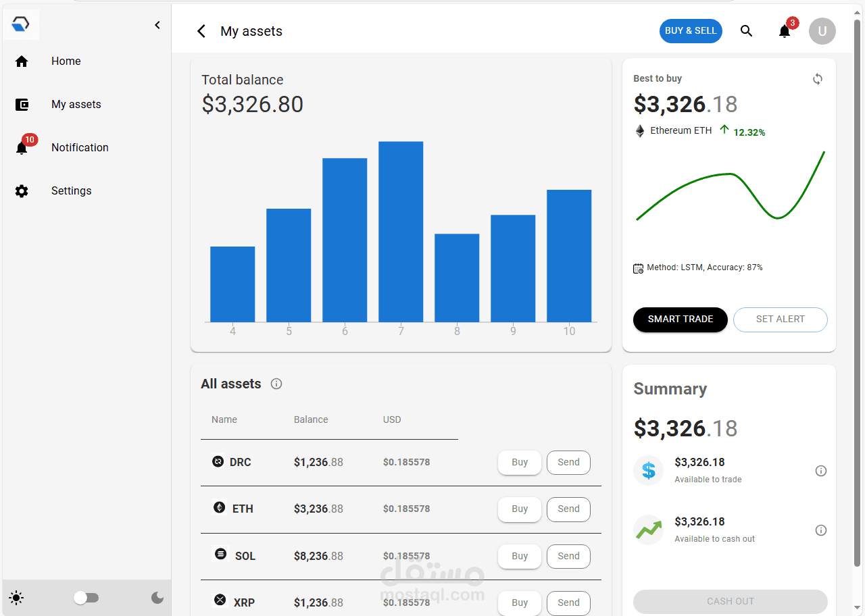Buy DRC from the assets table
Viewport: 865px width, 616px height.
point(520,463)
